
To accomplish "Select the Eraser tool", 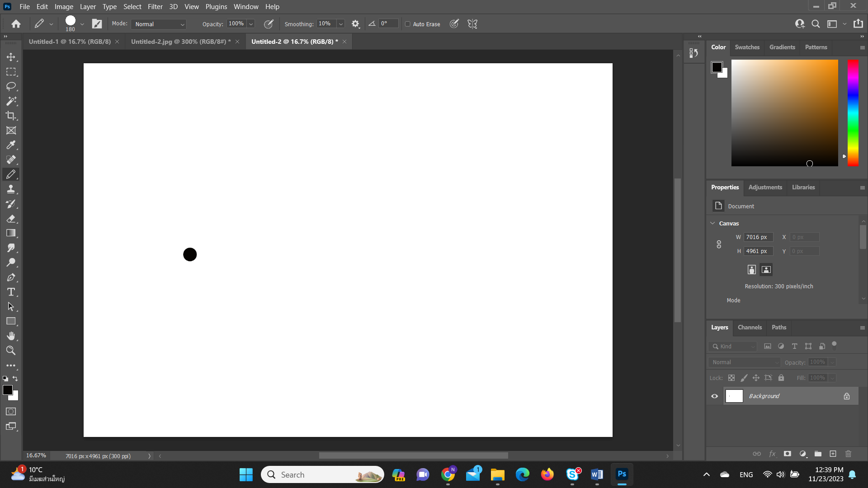I will pos(11,219).
